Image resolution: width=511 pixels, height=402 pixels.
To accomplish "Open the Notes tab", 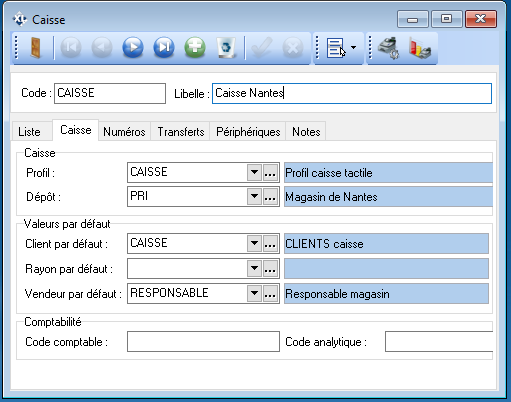I will pos(306,132).
